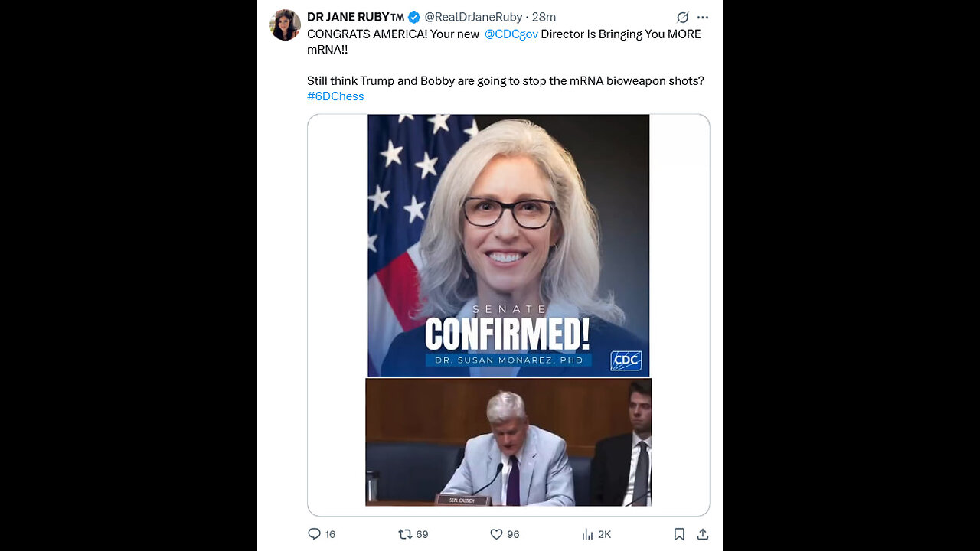Image resolution: width=980 pixels, height=551 pixels.
Task: Click the blue verified badge
Action: (413, 17)
